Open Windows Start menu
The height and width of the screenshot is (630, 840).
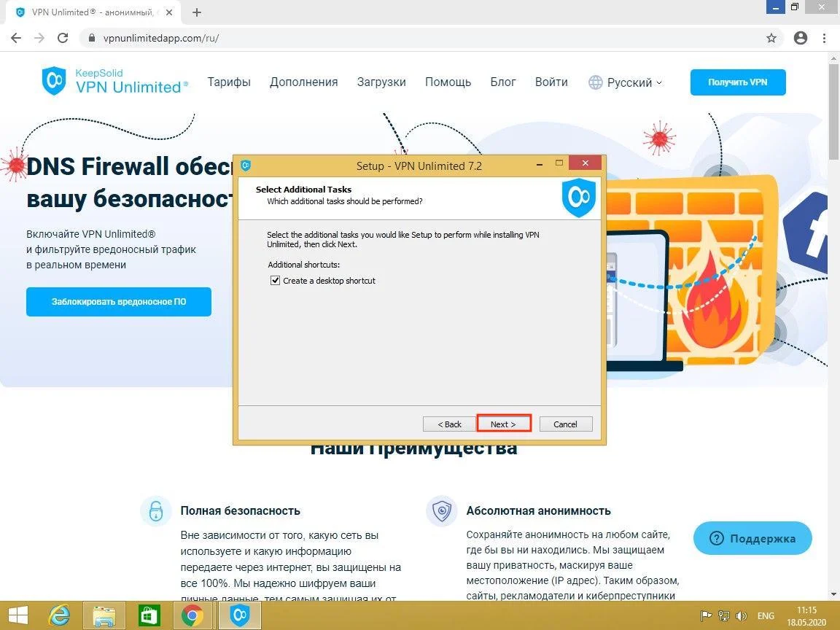pos(19,616)
